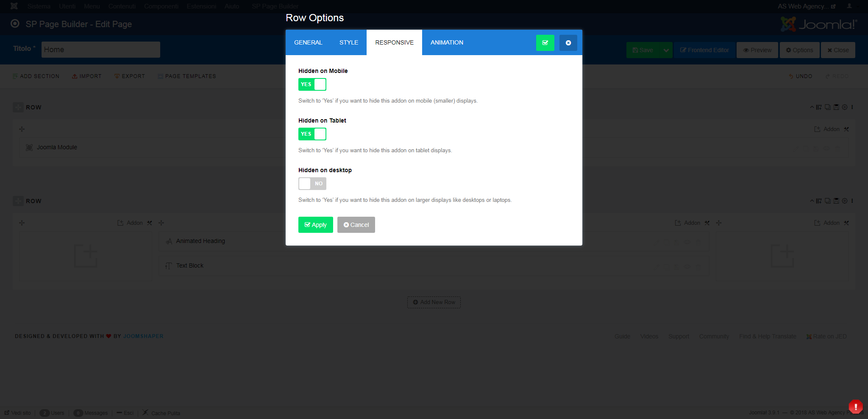Toggle the Hidden on Tablet switch
The height and width of the screenshot is (419, 868).
click(312, 134)
